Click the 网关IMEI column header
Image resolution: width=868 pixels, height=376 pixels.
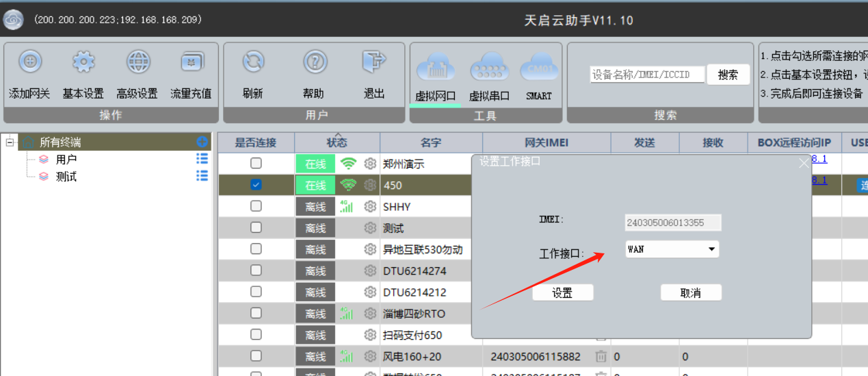click(x=547, y=142)
